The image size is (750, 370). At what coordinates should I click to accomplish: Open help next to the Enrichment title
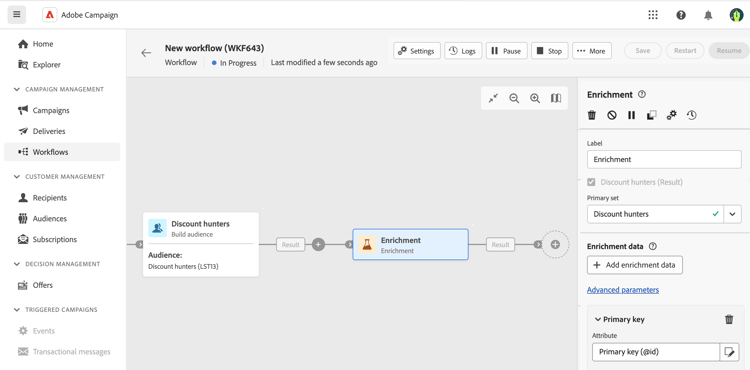click(642, 95)
